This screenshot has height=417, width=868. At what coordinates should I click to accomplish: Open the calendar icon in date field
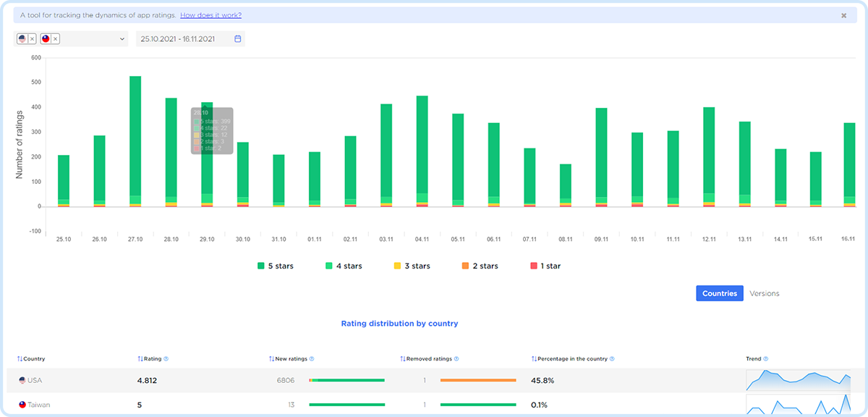click(x=237, y=39)
